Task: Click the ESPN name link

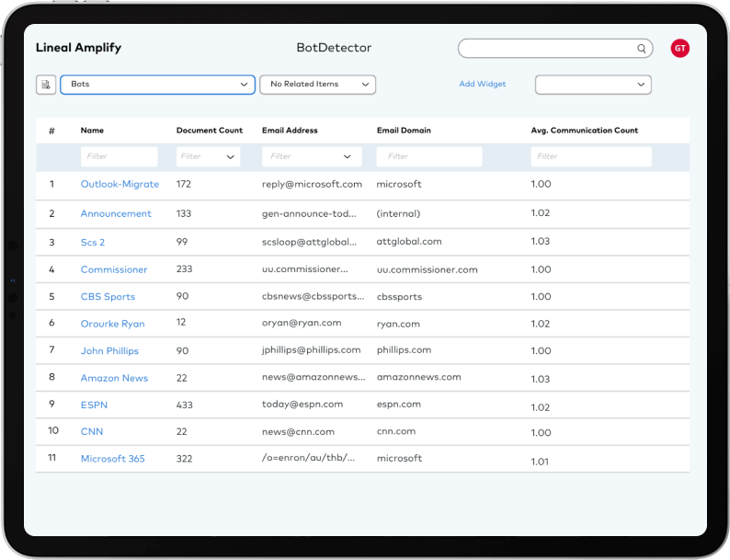Action: [95, 405]
